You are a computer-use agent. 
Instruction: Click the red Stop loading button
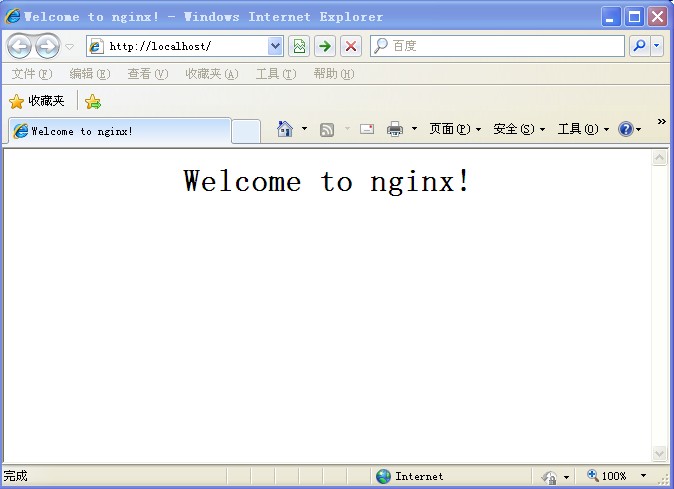coord(351,46)
